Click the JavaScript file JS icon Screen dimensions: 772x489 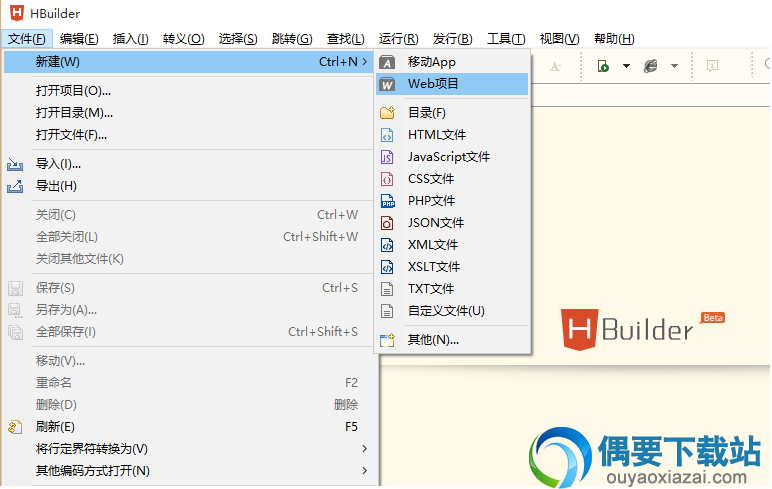[x=387, y=157]
